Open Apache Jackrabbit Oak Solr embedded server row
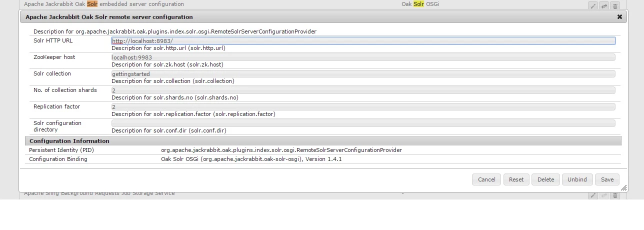Screen dimensions: 644x230 pos(104,4)
